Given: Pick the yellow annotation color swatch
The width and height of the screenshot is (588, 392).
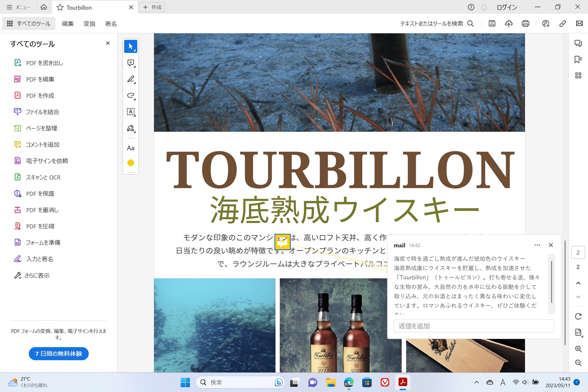Looking at the screenshot, I should (131, 163).
